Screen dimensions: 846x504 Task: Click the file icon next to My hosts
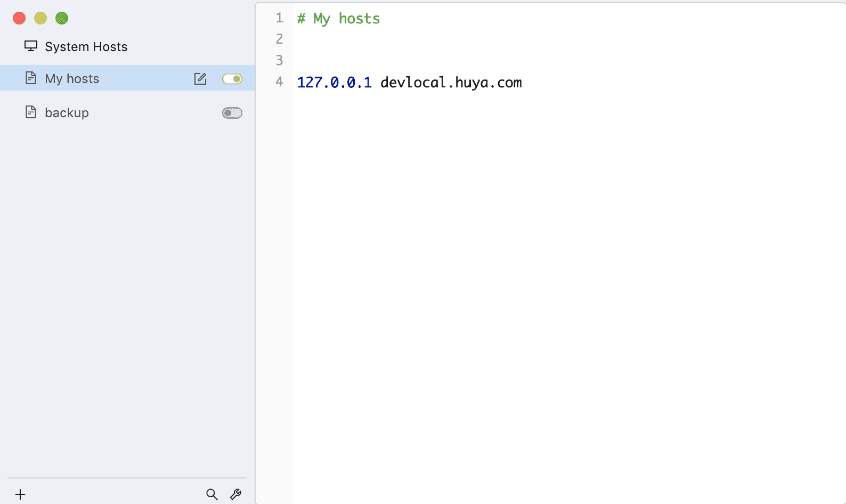click(31, 78)
